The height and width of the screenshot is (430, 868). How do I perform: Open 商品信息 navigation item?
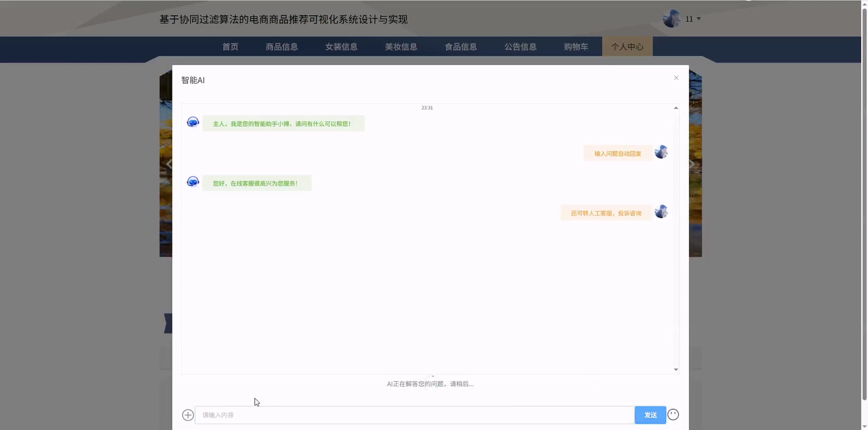click(x=282, y=47)
